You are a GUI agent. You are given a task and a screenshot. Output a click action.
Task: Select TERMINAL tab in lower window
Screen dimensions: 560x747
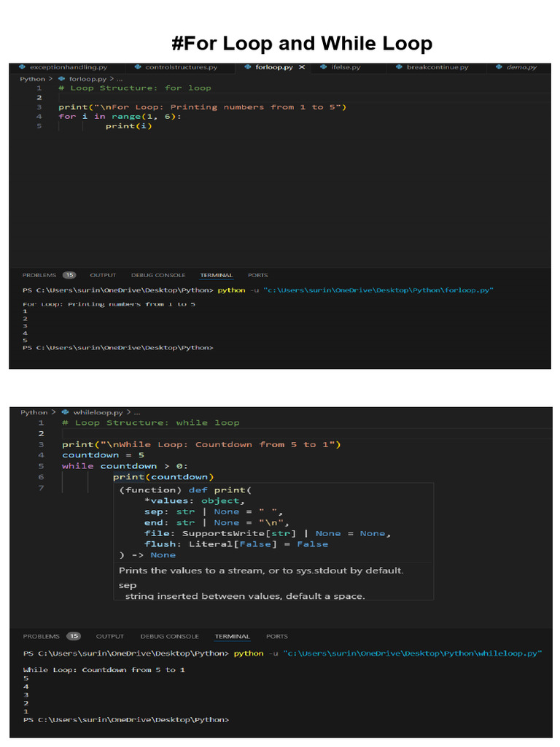[232, 636]
